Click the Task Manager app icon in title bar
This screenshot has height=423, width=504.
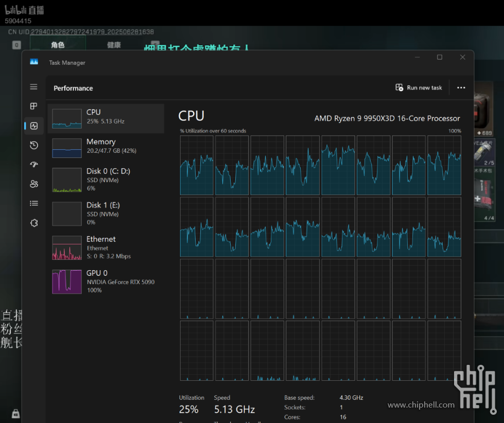coord(34,62)
